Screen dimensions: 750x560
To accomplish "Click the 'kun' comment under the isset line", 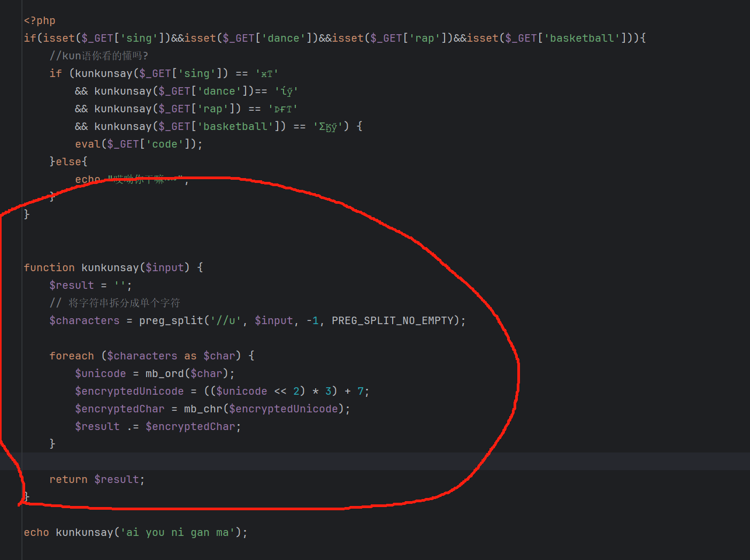I will 98,56.
